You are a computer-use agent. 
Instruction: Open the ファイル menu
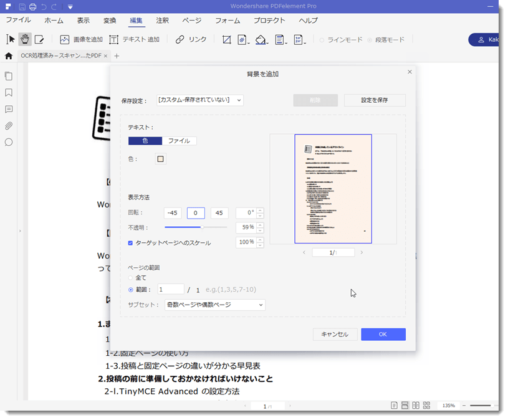coord(19,20)
